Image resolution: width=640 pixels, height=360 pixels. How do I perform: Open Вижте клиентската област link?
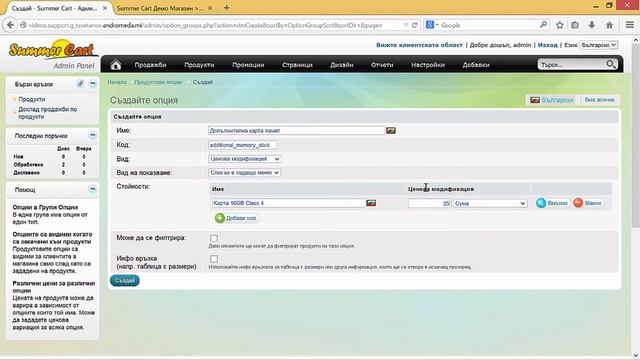(x=420, y=45)
